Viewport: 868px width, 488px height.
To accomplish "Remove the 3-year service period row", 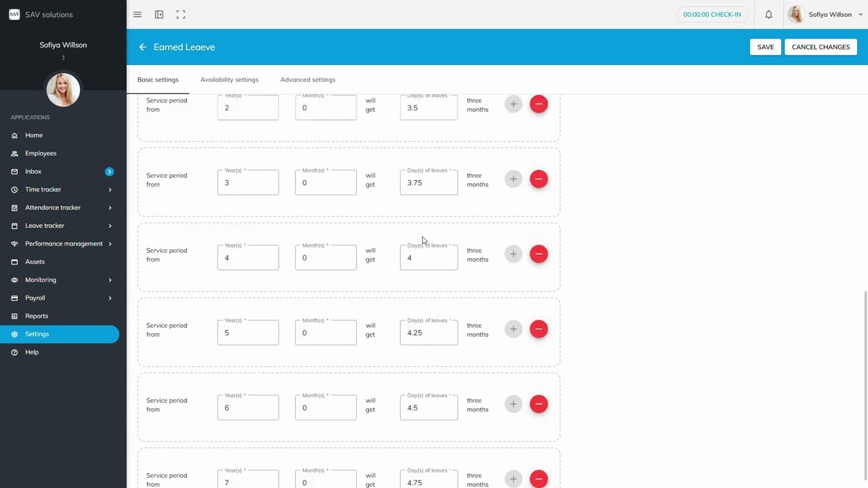I will (538, 179).
